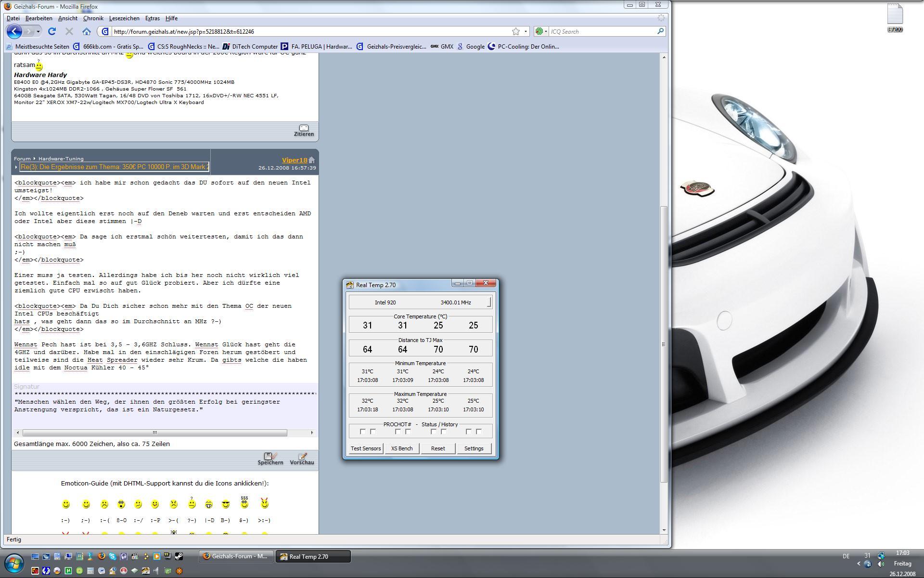924x578 pixels.
Task: Insert the ;-) winking emoticon
Action: (x=86, y=504)
